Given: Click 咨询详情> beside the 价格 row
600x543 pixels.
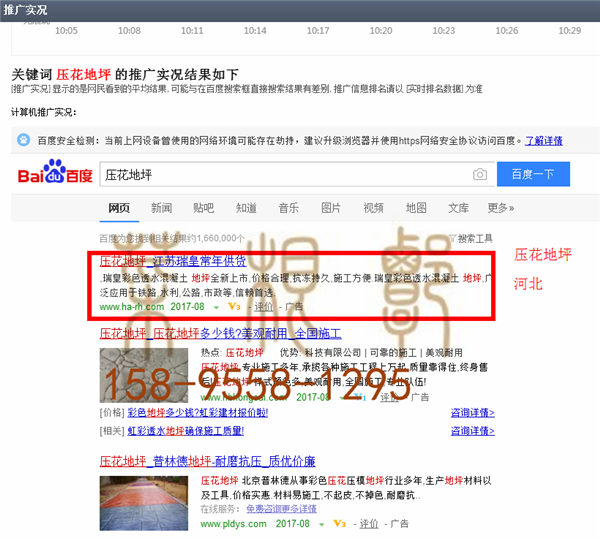Looking at the screenshot, I should (x=473, y=413).
